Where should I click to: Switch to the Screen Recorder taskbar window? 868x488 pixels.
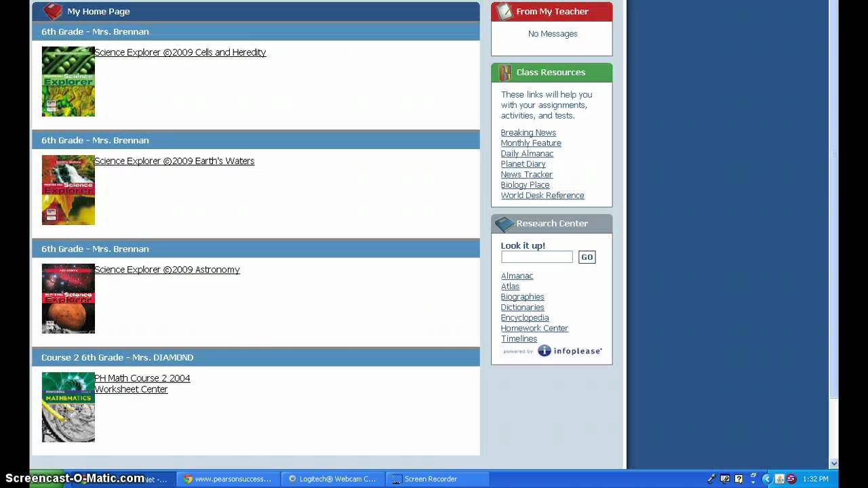coord(437,479)
